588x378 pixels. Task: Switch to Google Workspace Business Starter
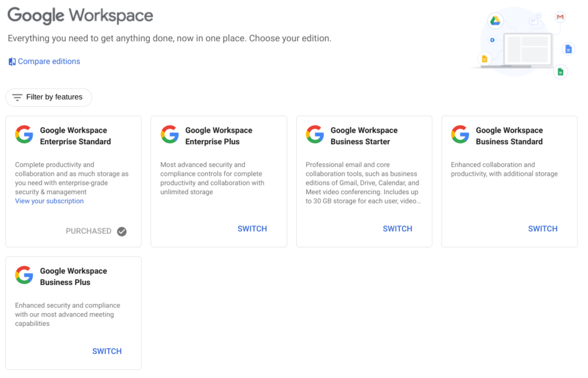coord(397,228)
